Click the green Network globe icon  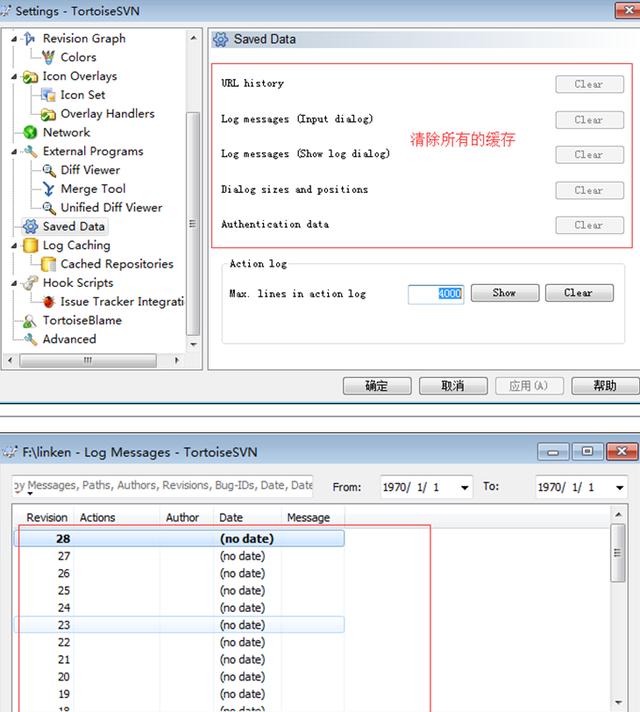[30, 133]
